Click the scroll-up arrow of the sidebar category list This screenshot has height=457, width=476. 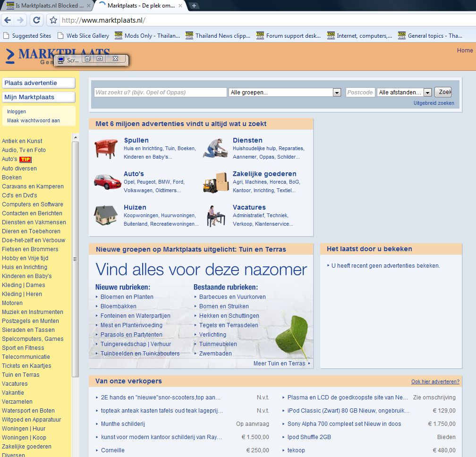[76, 137]
